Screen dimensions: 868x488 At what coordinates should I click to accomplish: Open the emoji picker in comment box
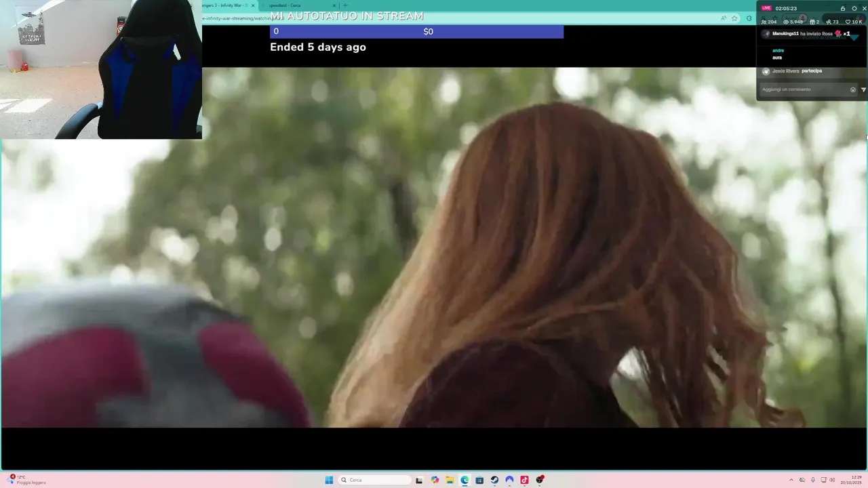(853, 89)
